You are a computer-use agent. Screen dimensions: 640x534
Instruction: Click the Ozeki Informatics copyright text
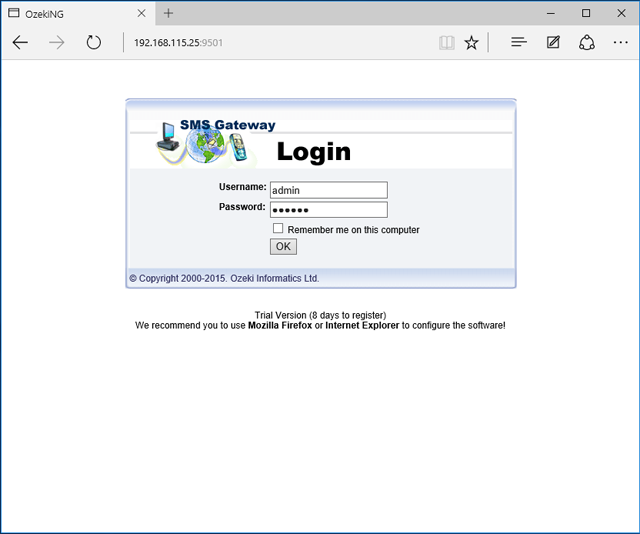coord(224,278)
